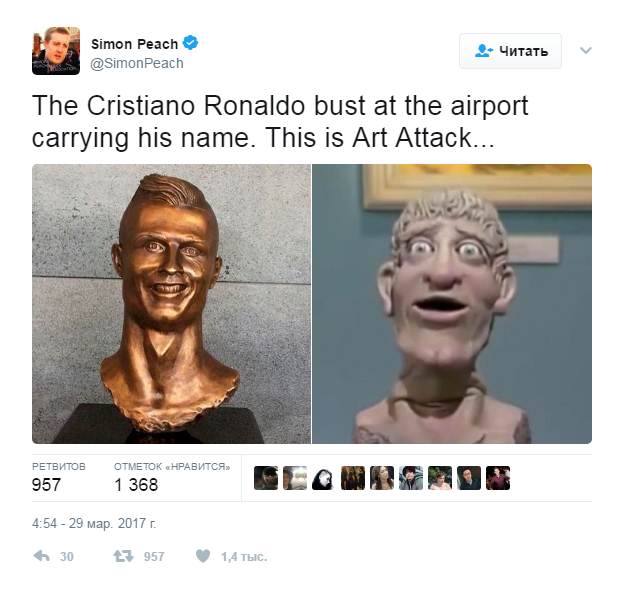Click the Читать follow button
Screen dimensions: 631x591
click(x=510, y=51)
